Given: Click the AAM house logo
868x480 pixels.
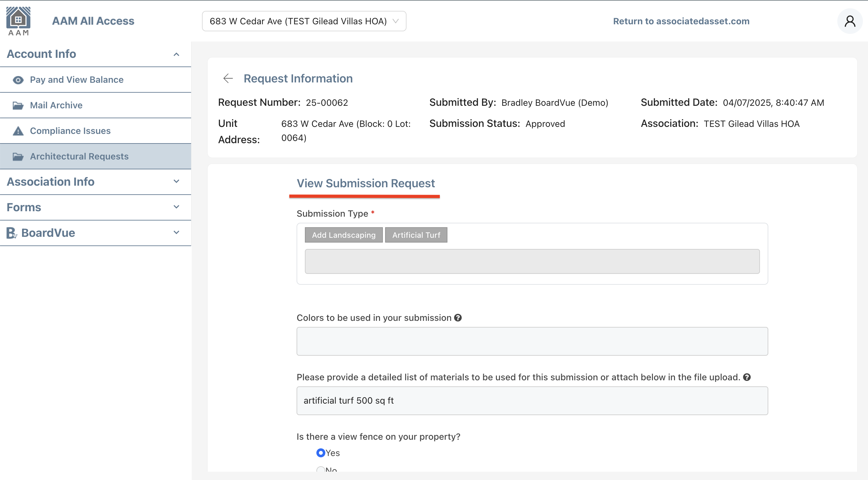Looking at the screenshot, I should [x=18, y=21].
